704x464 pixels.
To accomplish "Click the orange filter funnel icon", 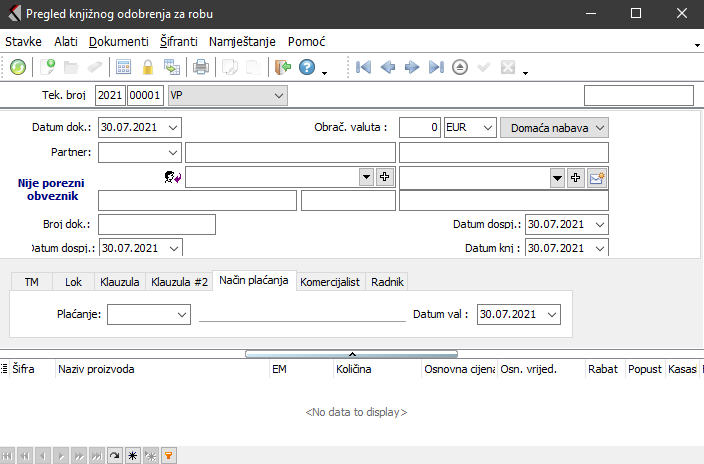I will (169, 455).
